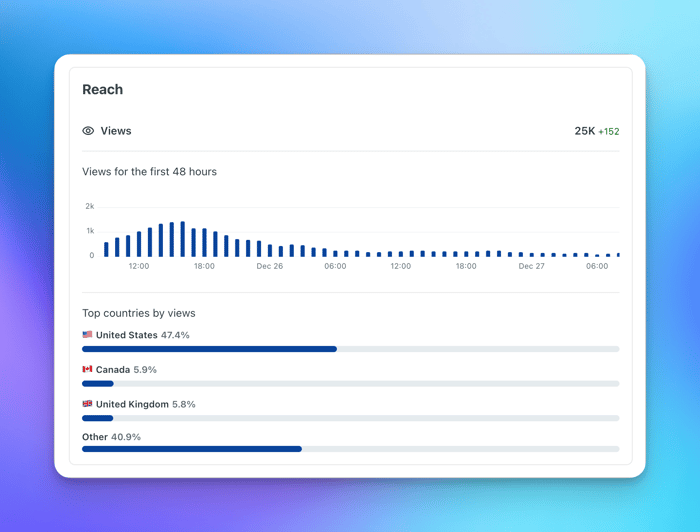Click the 2k y-axis gridline label
The width and height of the screenshot is (700, 532).
point(90,206)
